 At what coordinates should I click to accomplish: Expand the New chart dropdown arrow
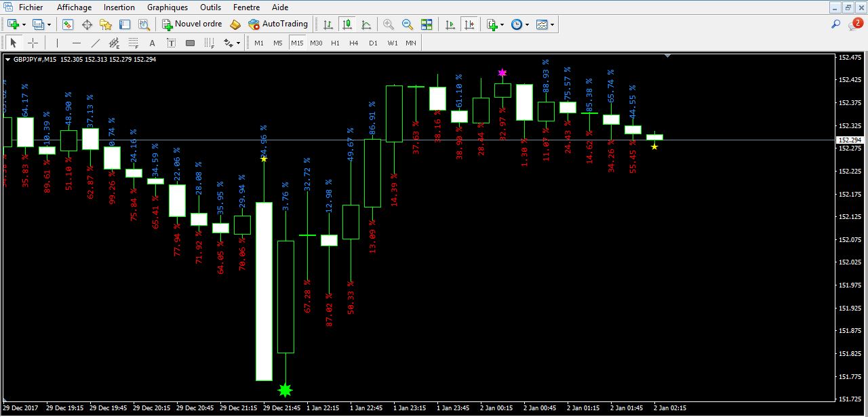click(x=24, y=25)
